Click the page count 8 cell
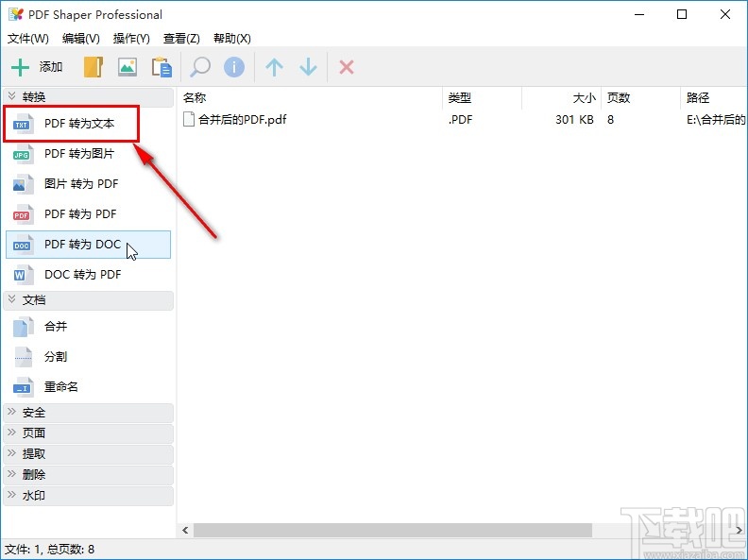Viewport: 748px width, 560px height. pos(611,119)
